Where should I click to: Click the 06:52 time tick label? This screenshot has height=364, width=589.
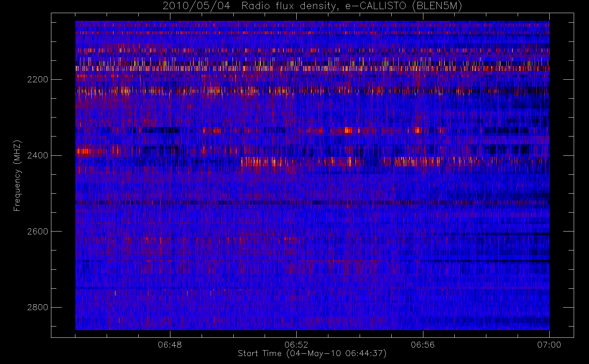point(296,345)
